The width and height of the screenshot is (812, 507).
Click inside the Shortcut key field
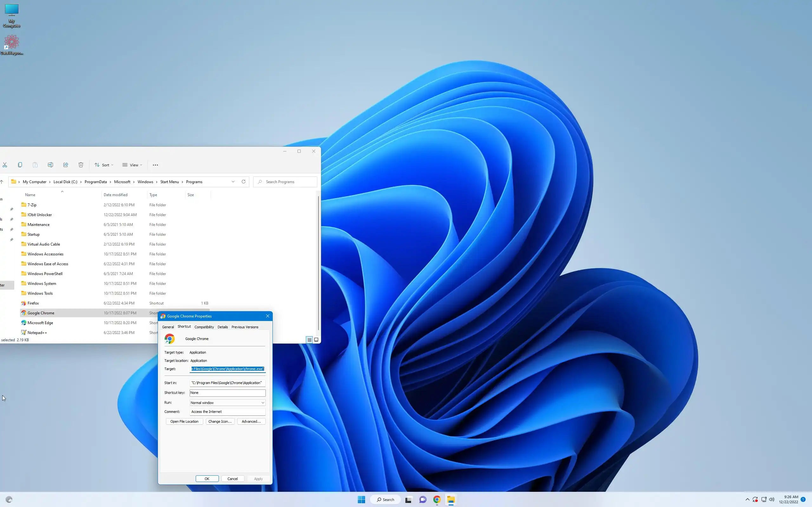(x=227, y=393)
